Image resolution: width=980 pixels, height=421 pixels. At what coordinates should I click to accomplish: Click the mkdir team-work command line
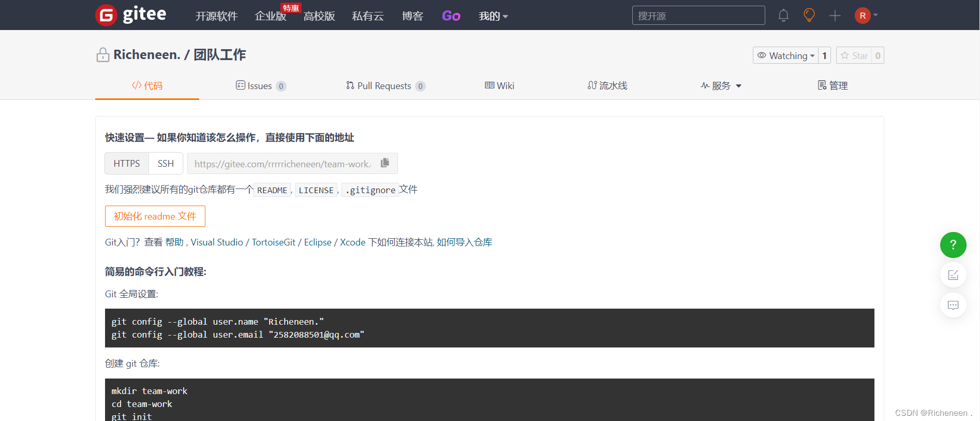tap(150, 391)
